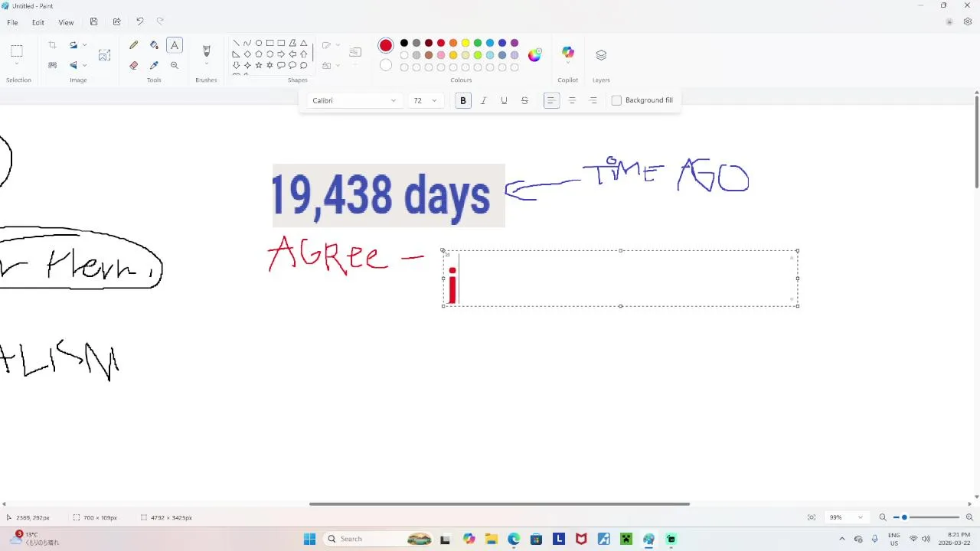
Task: Enable the Background fill checkbox
Action: pyautogui.click(x=616, y=100)
